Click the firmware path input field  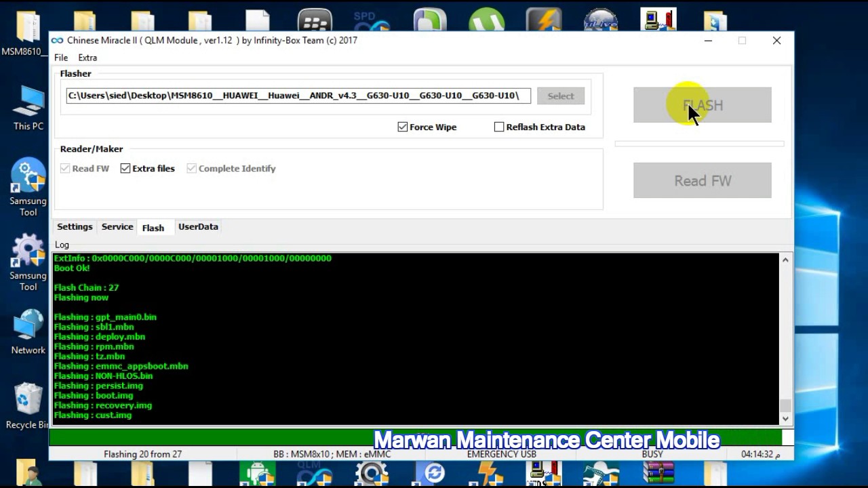coord(298,96)
